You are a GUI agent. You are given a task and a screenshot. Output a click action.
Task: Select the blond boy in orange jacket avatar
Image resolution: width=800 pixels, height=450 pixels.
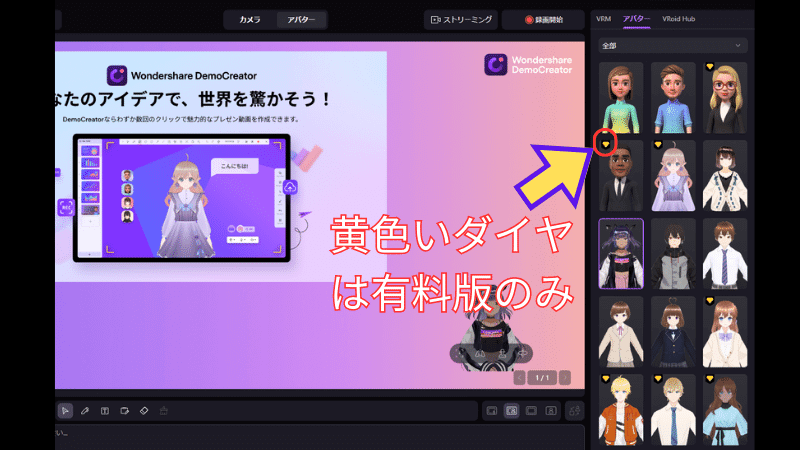[621, 410]
